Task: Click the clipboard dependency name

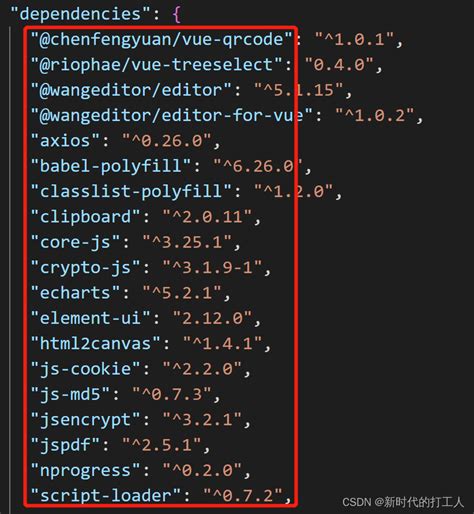Action: click(85, 217)
